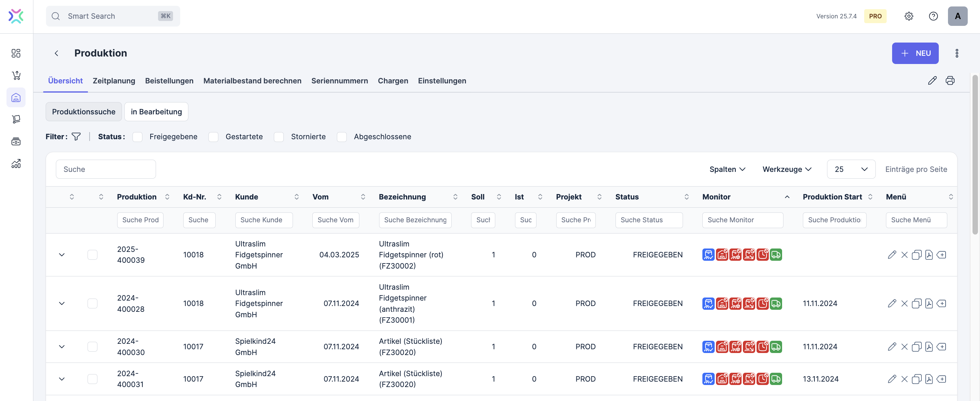This screenshot has width=980, height=401.
Task: Click the Suche Kunde filter field
Action: [264, 220]
